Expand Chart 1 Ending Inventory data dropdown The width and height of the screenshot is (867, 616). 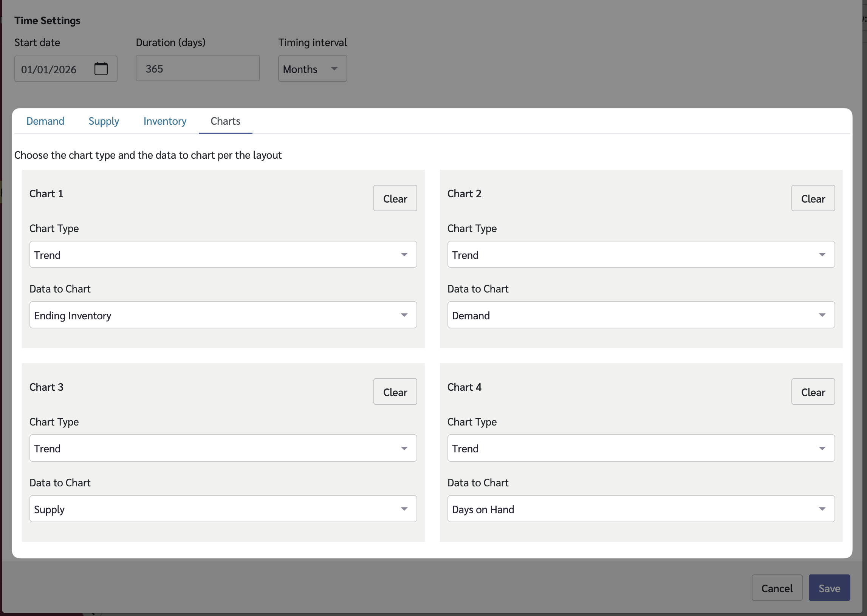tap(223, 315)
